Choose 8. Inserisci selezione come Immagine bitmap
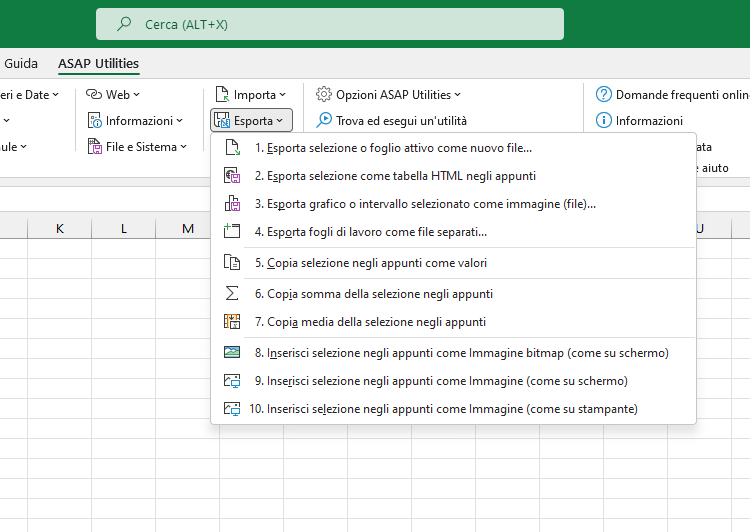Viewport: 750px width, 532px height. pyautogui.click(x=453, y=353)
